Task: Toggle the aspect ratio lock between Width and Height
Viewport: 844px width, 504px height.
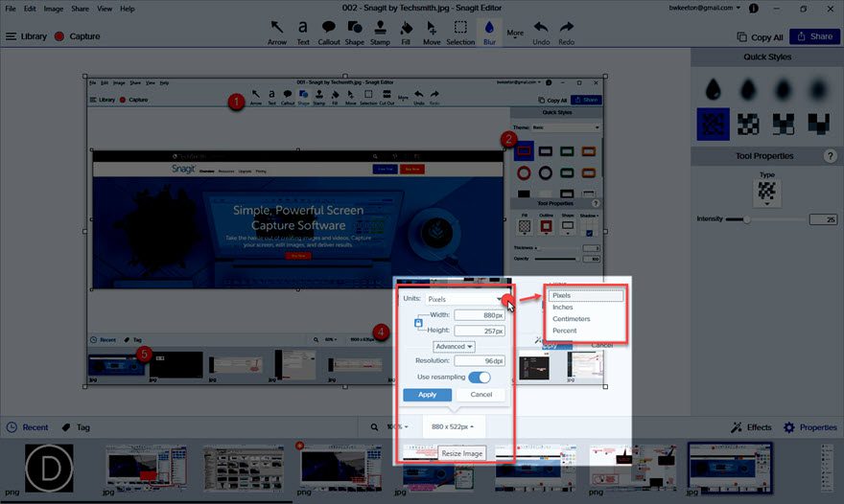Action: 418,323
